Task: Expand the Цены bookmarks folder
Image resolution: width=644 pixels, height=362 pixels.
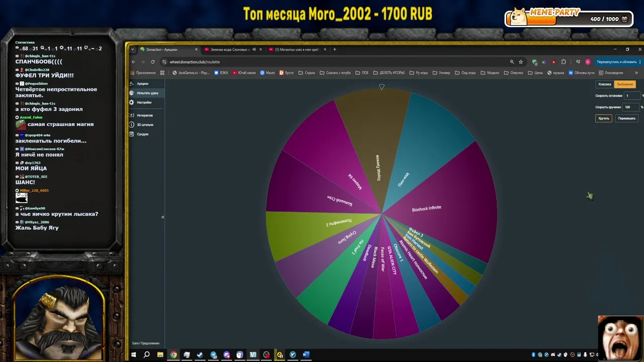Action: tap(535, 73)
